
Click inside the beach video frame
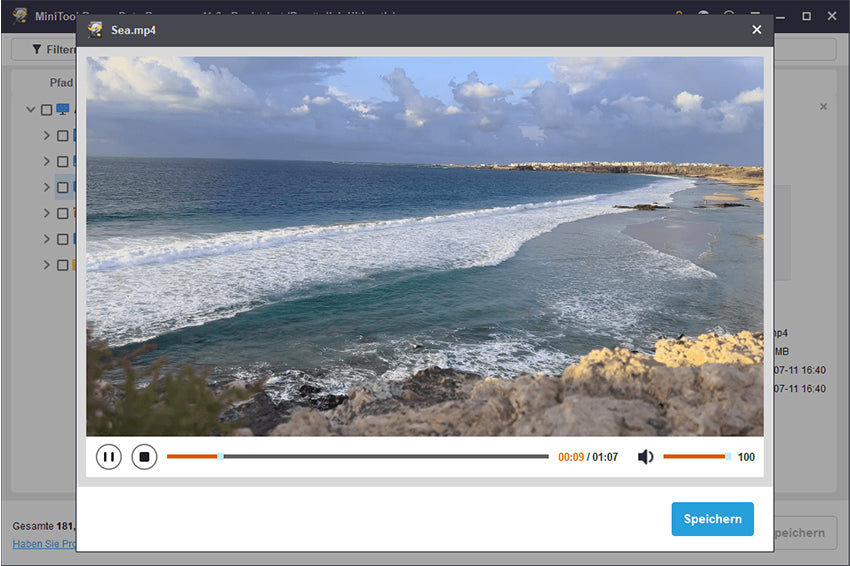(424, 246)
